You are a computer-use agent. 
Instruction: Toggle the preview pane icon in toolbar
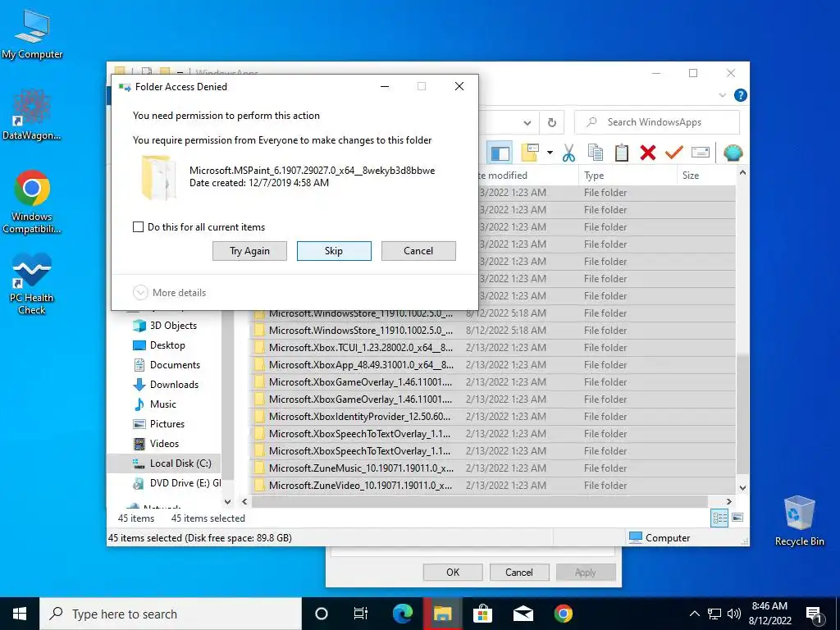point(500,153)
